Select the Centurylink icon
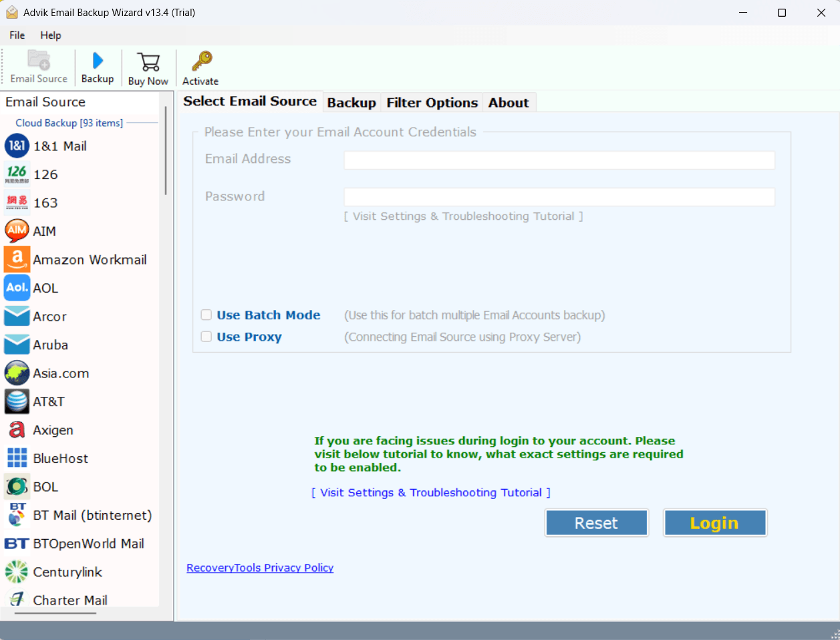The image size is (840, 640). coord(17,572)
